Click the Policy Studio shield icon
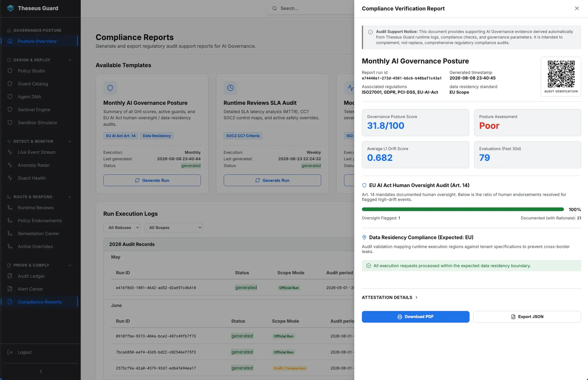The height and width of the screenshot is (380, 588). point(10,71)
